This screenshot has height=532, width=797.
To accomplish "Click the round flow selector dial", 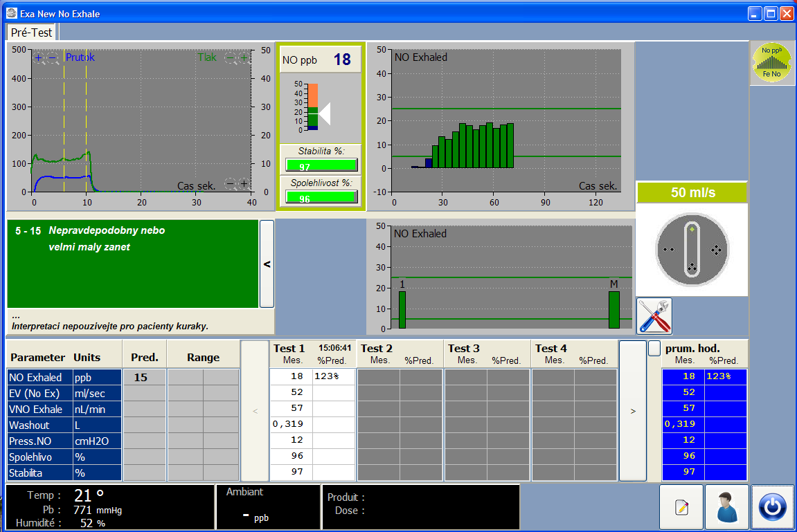I will coord(692,250).
